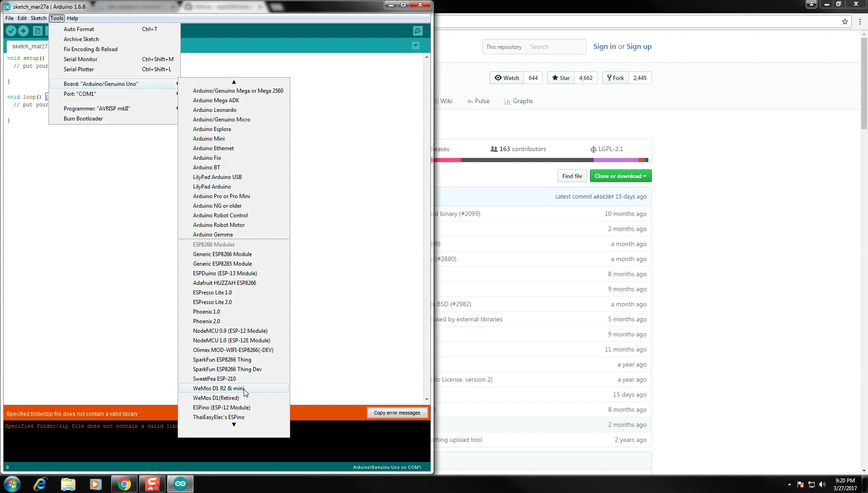Choose NodeMCU 1.0 (ESP-12E Module) board
The image size is (868, 493).
pyautogui.click(x=231, y=340)
